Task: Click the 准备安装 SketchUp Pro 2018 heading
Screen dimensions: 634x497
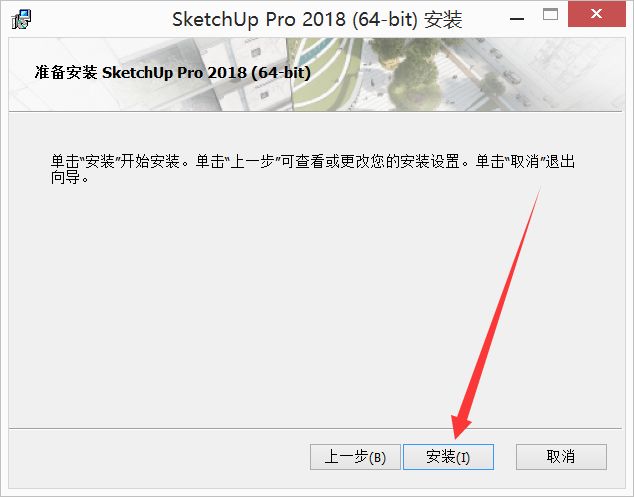Action: 173,73
